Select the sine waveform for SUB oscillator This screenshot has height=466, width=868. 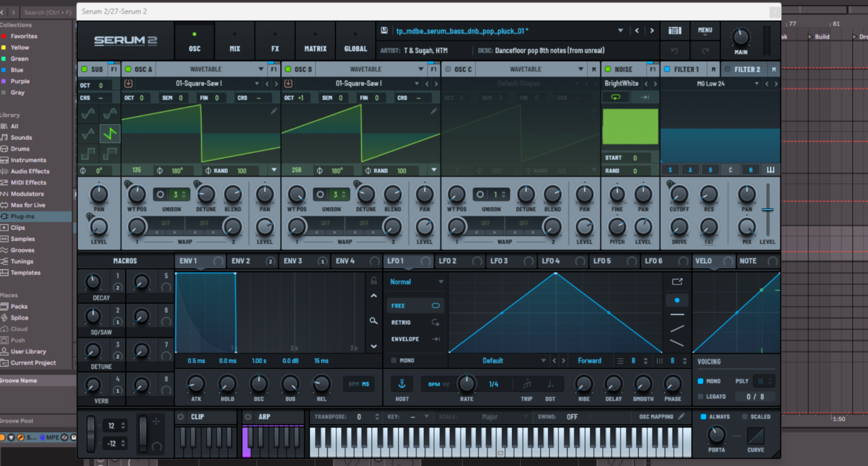click(88, 115)
